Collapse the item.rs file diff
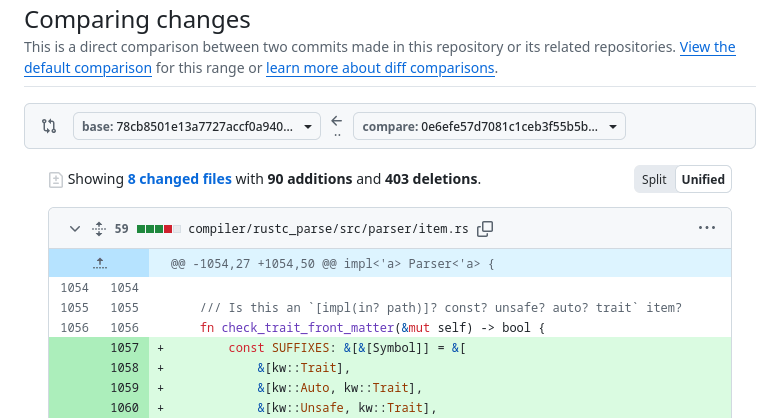The height and width of the screenshot is (418, 780). tap(75, 229)
